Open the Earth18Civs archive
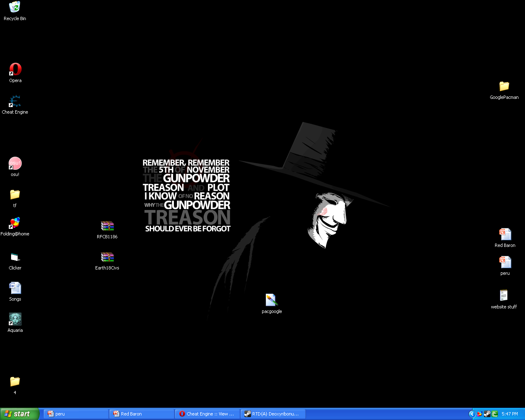 click(107, 258)
